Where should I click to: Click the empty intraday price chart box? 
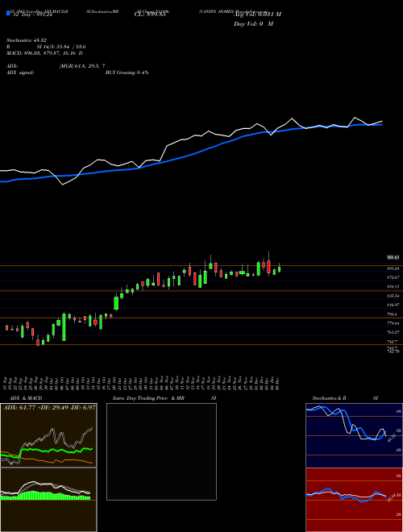tap(161, 451)
